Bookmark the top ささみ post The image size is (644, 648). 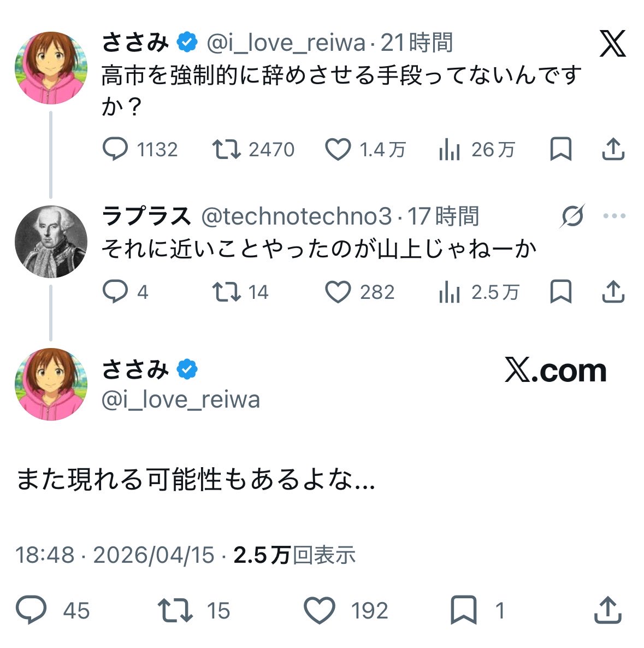point(560,149)
